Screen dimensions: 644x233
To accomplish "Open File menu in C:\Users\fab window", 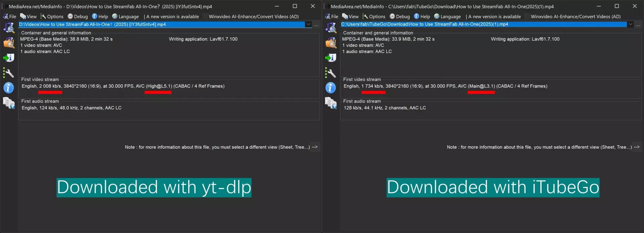I will click(332, 16).
